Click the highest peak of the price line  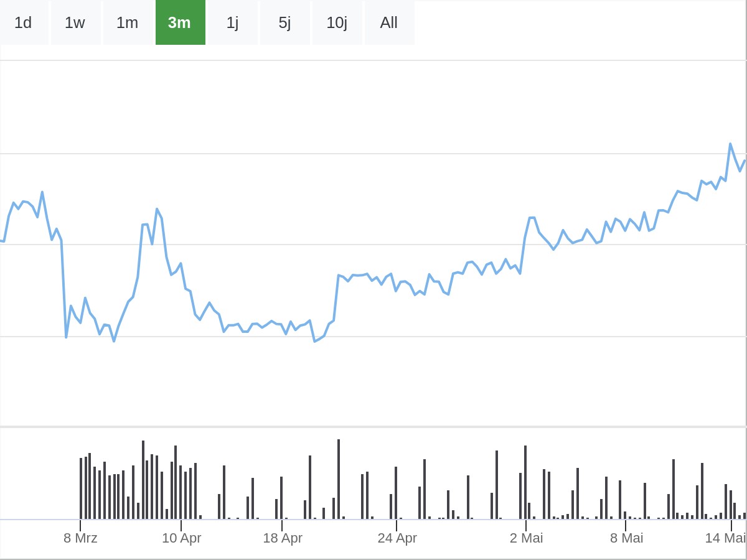(x=730, y=144)
